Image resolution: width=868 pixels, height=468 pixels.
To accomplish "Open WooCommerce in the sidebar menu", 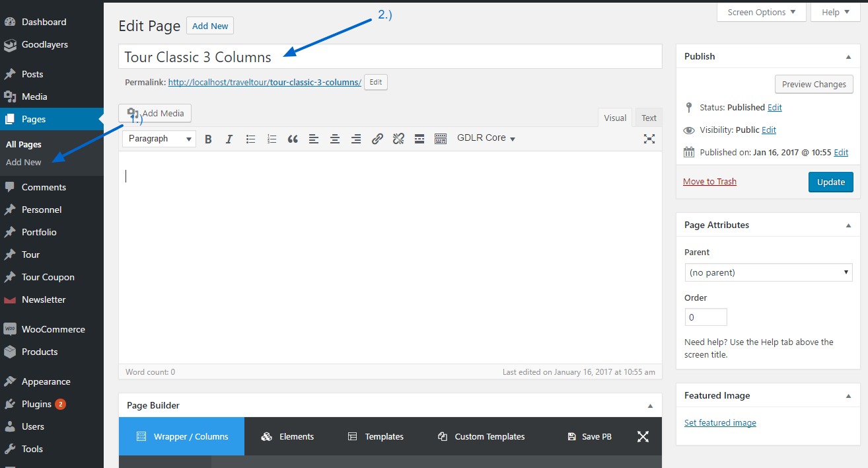I will 53,329.
